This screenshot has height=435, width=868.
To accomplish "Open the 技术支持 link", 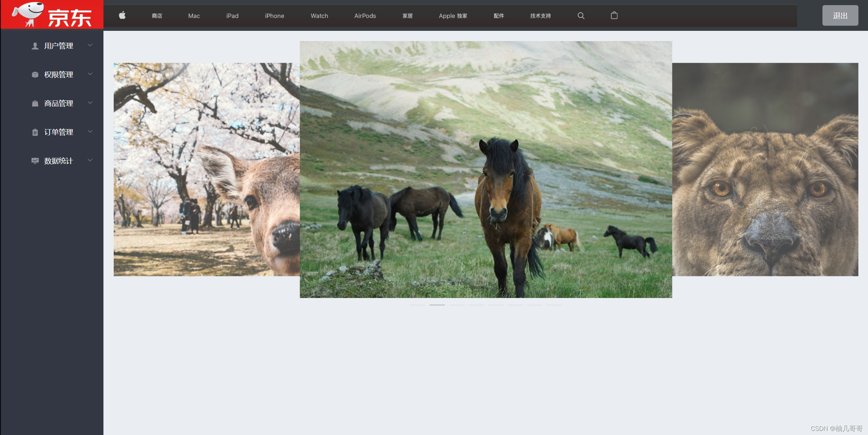I will [540, 16].
